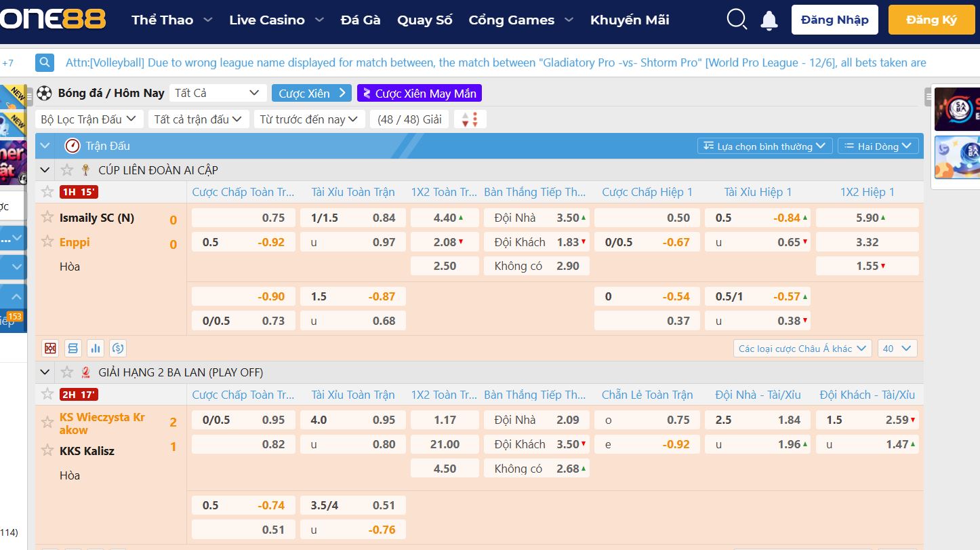Screen dimensions: 980x550
Task: Click the top Saba promo thumbnail on the right
Action: coord(957,109)
